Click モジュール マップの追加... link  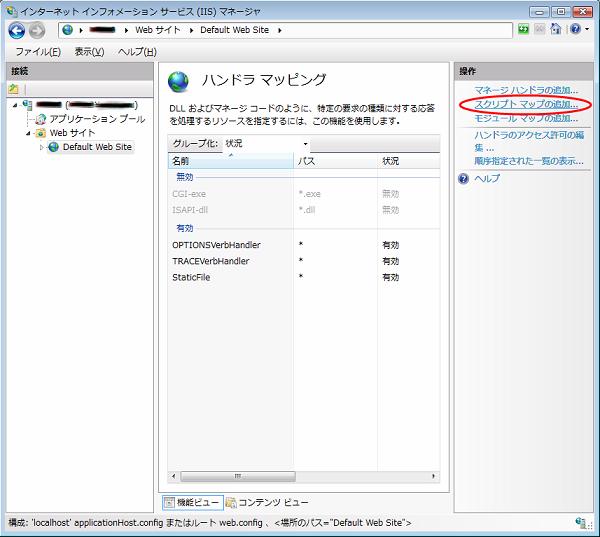pos(526,118)
